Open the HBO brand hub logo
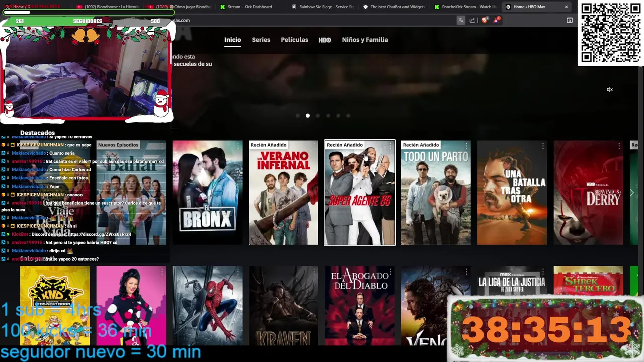 325,40
